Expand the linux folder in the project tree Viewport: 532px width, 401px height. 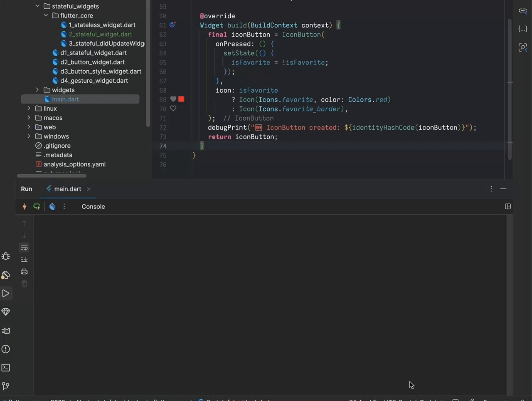click(29, 108)
